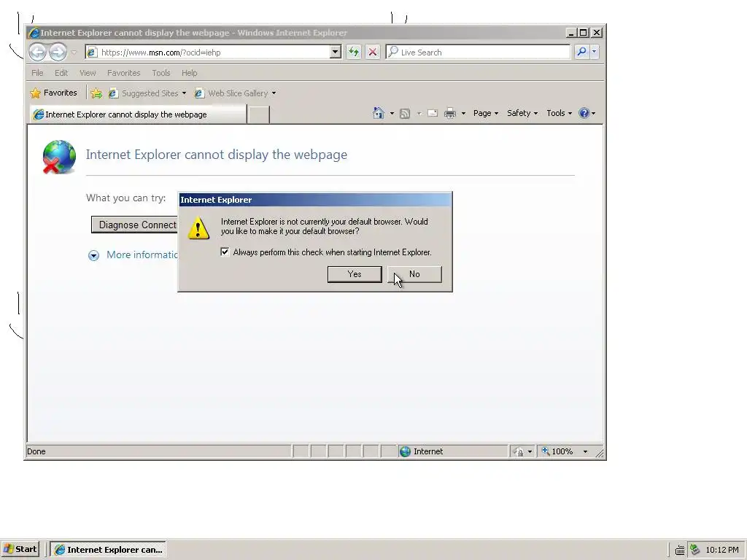Click No in default browser dialog
Image resolution: width=747 pixels, height=560 pixels.
(414, 274)
